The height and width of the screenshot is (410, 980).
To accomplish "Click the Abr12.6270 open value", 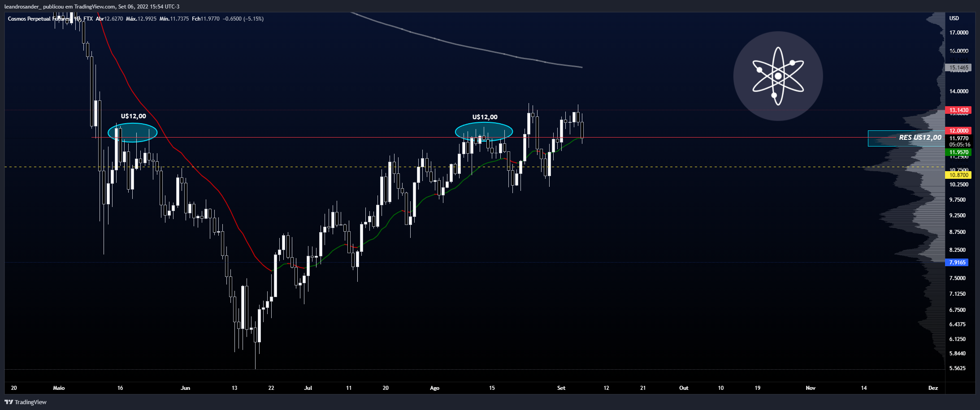I will 109,19.
